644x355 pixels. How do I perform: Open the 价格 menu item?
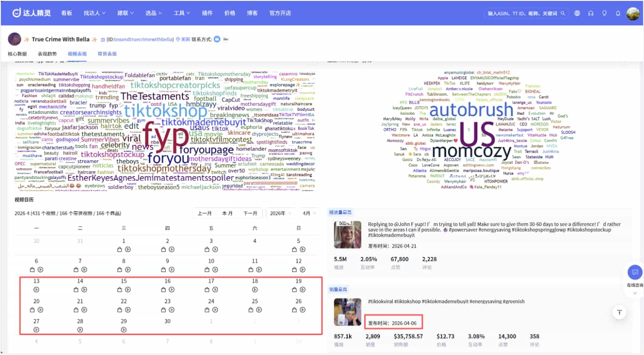[230, 13]
